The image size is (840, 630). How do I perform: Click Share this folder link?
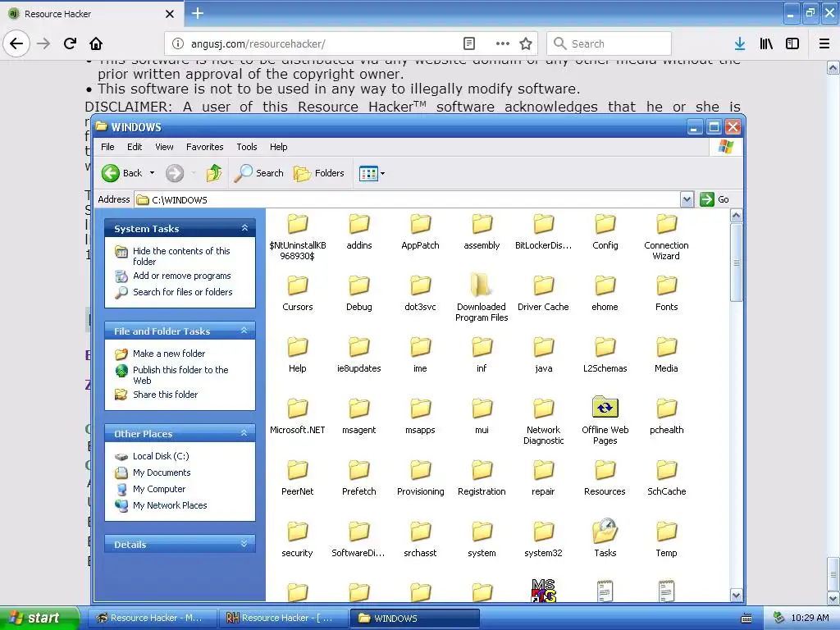pos(165,395)
